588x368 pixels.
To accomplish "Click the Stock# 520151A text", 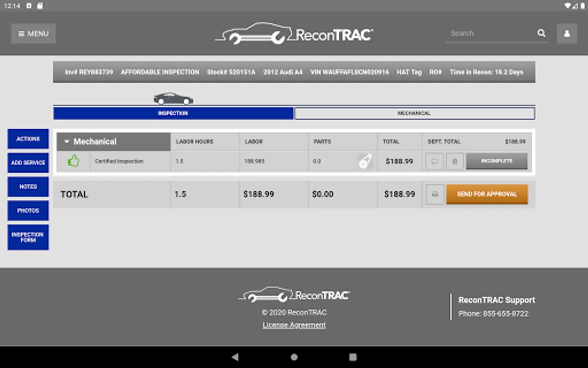I will tap(231, 72).
